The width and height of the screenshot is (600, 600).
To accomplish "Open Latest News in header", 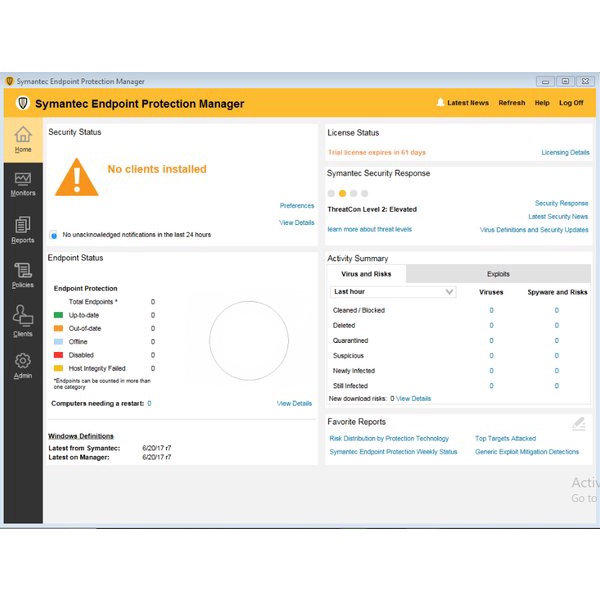I will 468,103.
